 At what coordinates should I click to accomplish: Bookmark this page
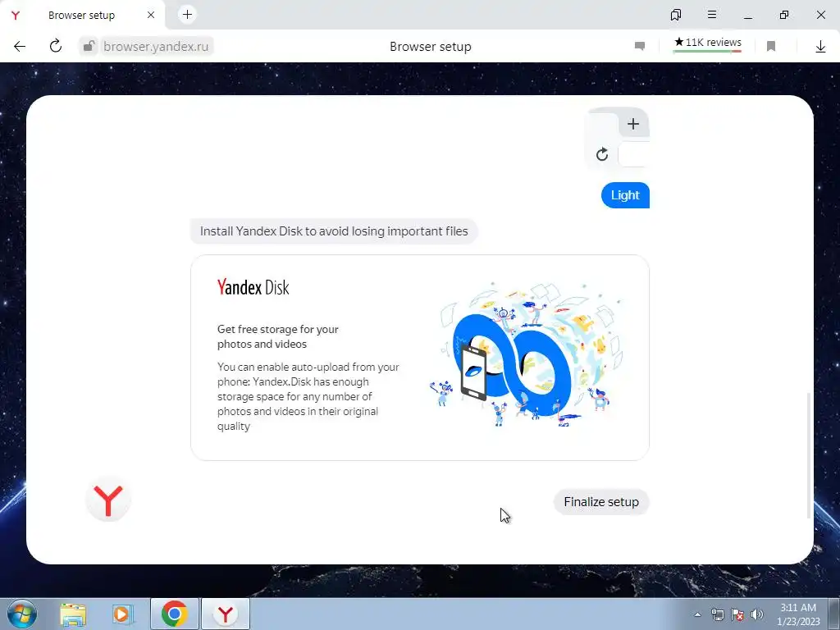coord(771,46)
